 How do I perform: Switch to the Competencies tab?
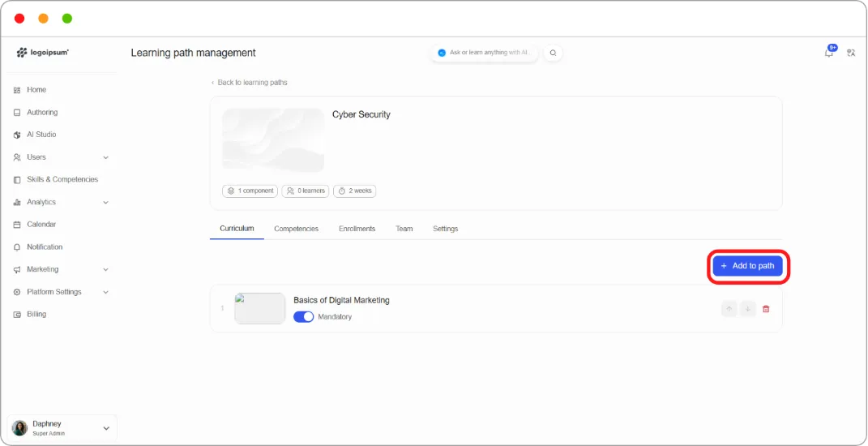pos(296,228)
